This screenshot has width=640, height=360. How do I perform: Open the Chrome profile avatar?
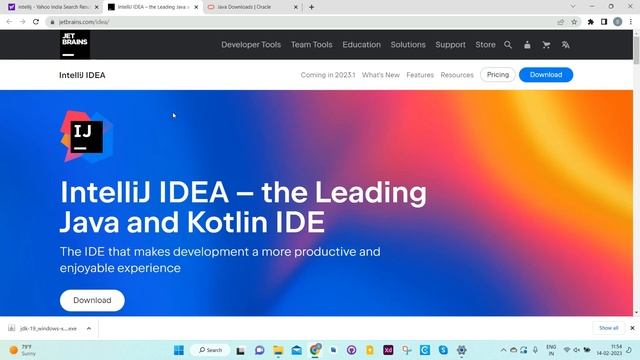(x=618, y=22)
